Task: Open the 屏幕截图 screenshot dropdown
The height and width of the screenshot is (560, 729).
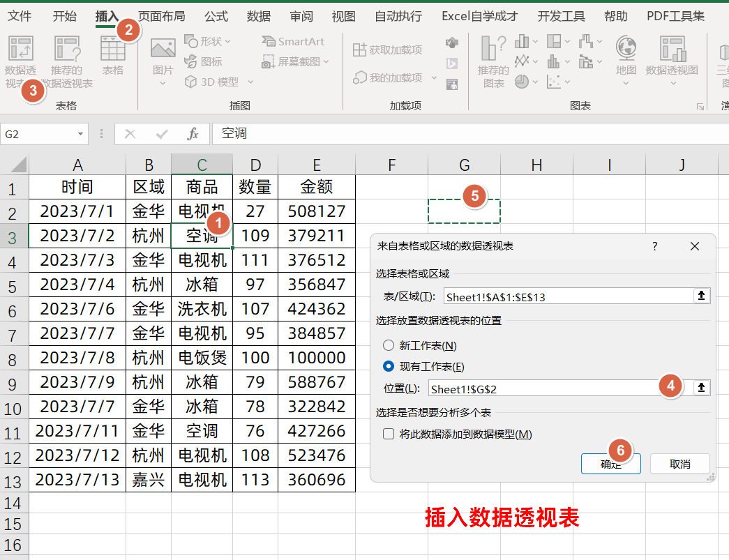Action: coord(326,61)
